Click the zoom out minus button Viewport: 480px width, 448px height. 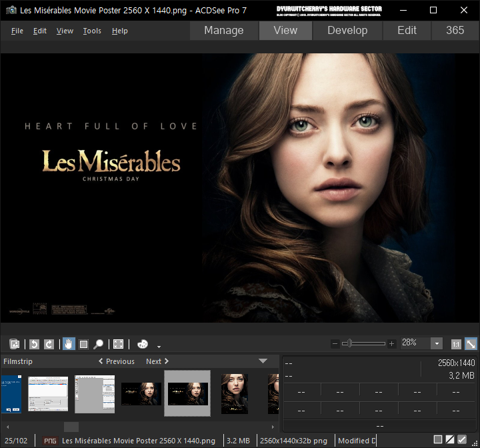[x=335, y=344]
